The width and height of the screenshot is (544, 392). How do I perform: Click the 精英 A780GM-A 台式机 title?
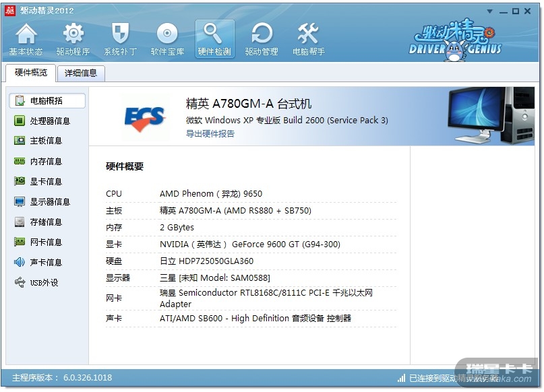pyautogui.click(x=249, y=104)
